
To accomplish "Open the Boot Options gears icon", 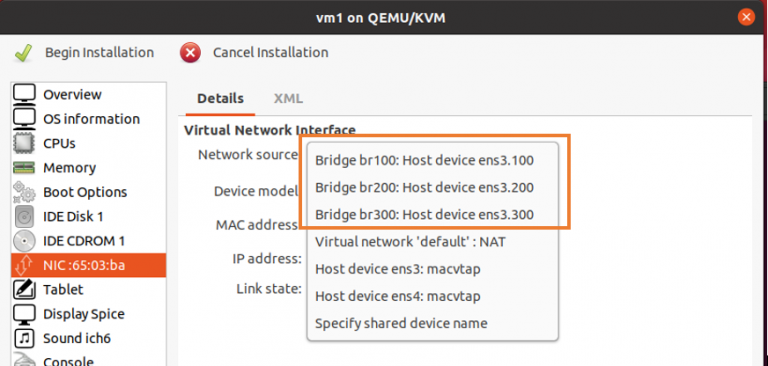I will [24, 192].
